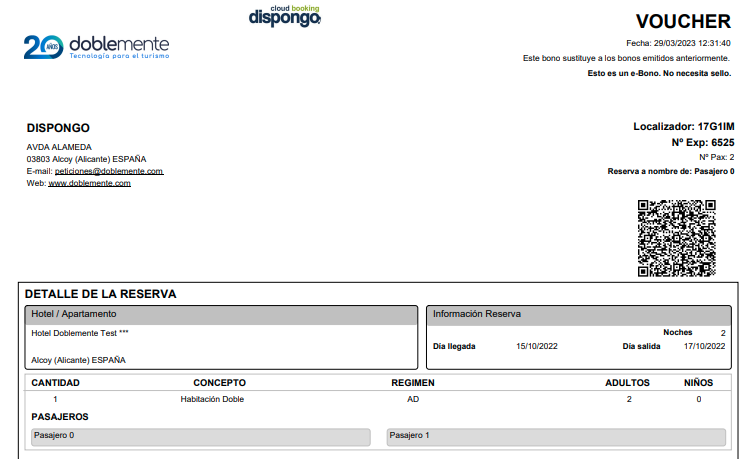Click the Nº Pax: 2 text
Viewport: 751px width, 459px height.
(x=717, y=157)
